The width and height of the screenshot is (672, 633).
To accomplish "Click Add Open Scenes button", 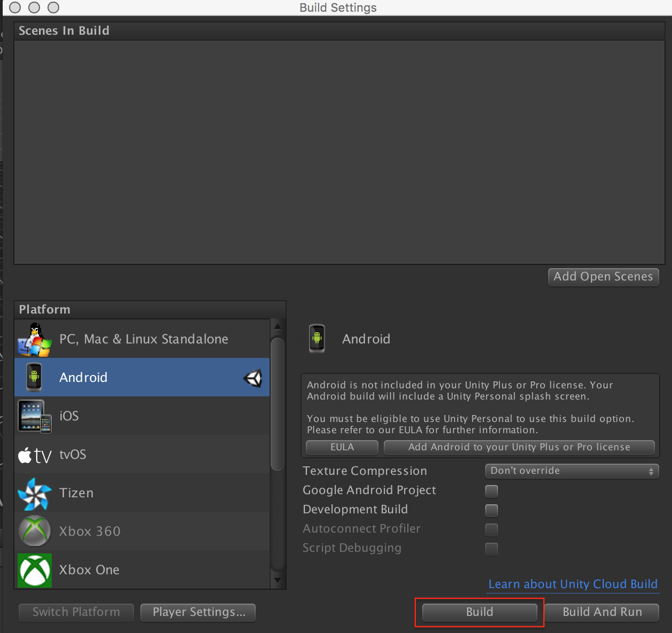I will tap(603, 277).
